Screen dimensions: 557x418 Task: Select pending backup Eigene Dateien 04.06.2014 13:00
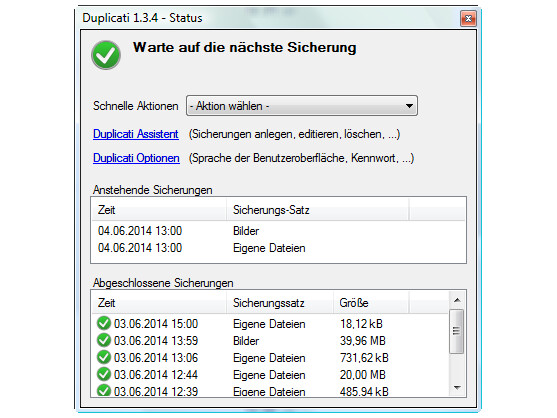point(278,248)
